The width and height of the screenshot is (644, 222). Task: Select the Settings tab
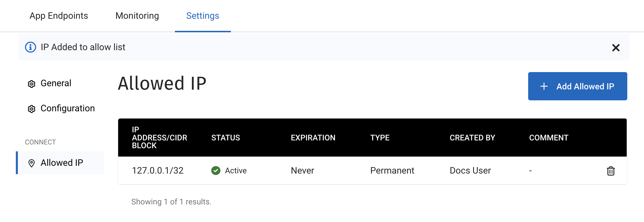click(x=202, y=16)
